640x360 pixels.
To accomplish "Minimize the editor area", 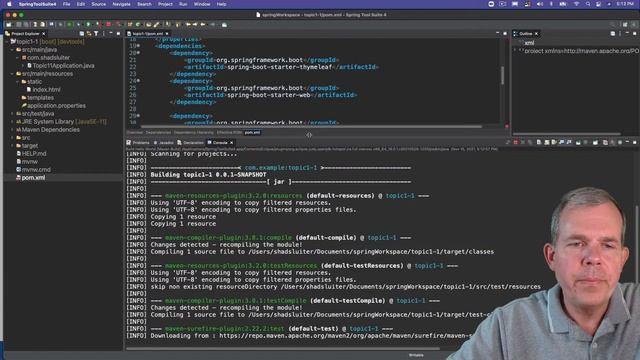I will pyautogui.click(x=498, y=33).
